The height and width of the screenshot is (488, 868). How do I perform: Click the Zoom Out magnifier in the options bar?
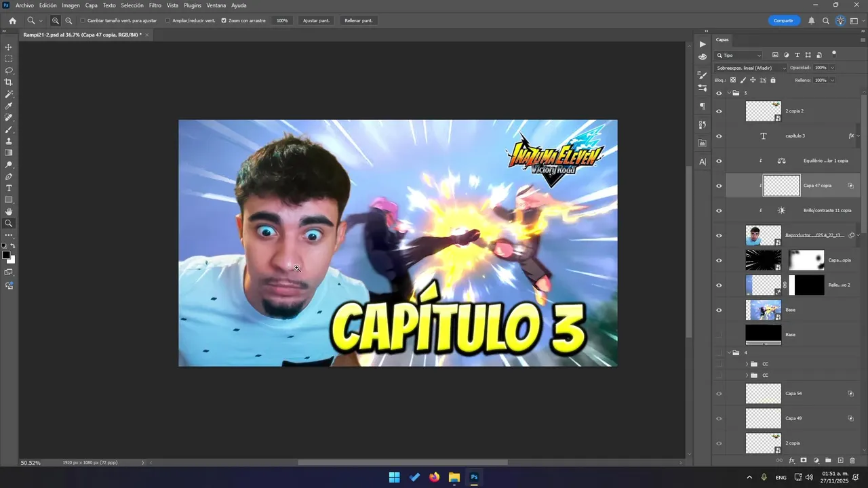pos(68,21)
